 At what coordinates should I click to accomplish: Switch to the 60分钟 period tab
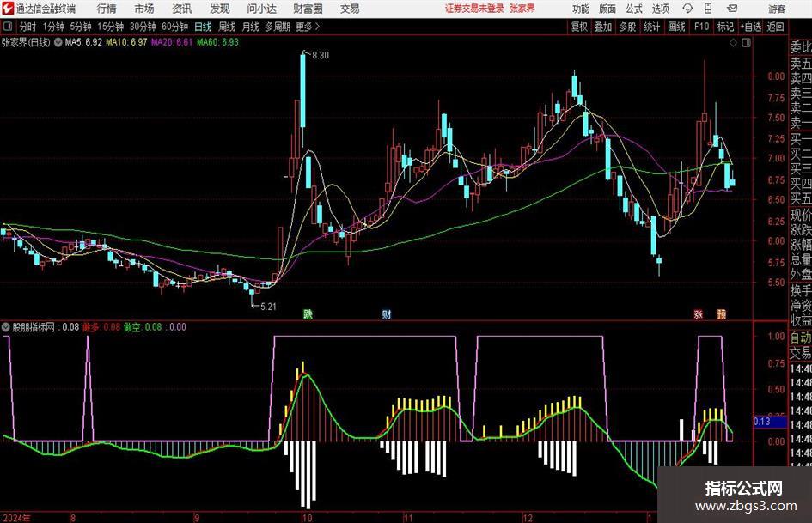tap(175, 27)
